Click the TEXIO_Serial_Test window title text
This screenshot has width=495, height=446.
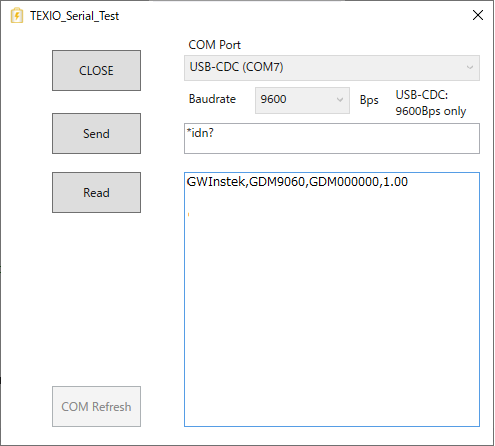click(74, 16)
